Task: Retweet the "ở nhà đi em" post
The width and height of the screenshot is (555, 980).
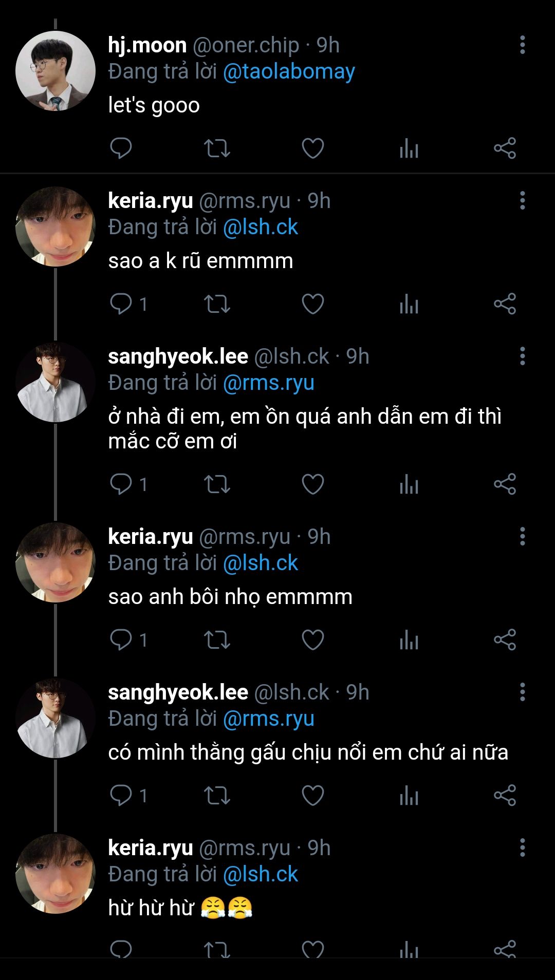Action: point(217,484)
